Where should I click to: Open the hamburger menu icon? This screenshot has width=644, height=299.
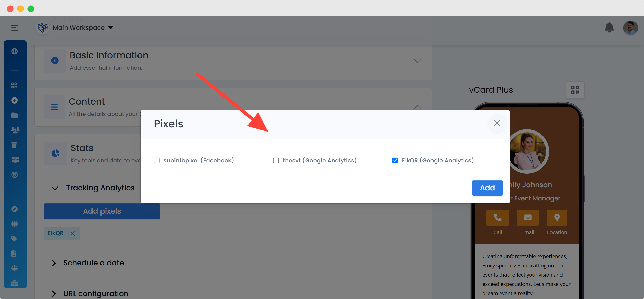[15, 28]
